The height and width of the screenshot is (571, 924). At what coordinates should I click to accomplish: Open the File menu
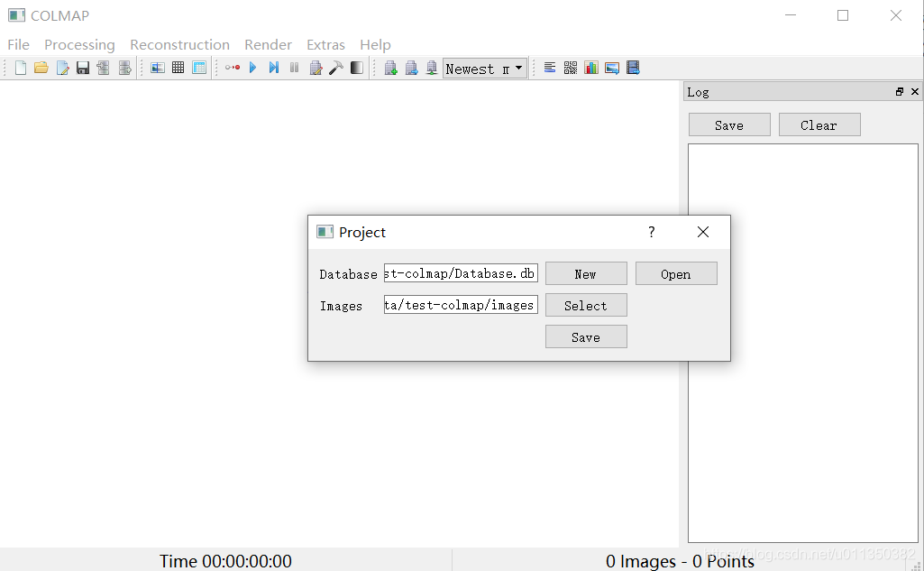point(18,44)
